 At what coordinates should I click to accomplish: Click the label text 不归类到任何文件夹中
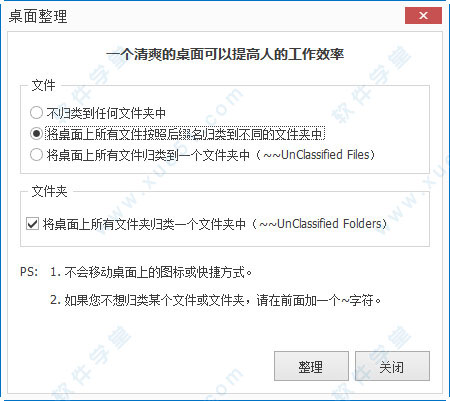(106, 113)
